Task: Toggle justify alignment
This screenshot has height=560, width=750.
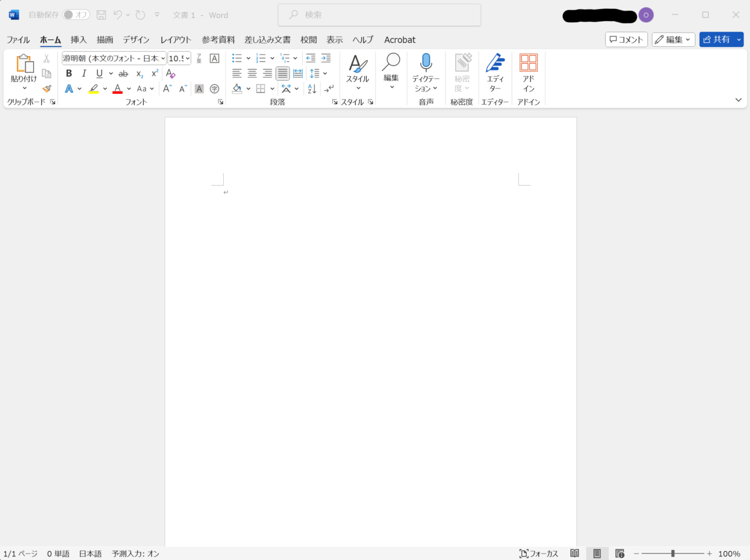Action: point(282,73)
